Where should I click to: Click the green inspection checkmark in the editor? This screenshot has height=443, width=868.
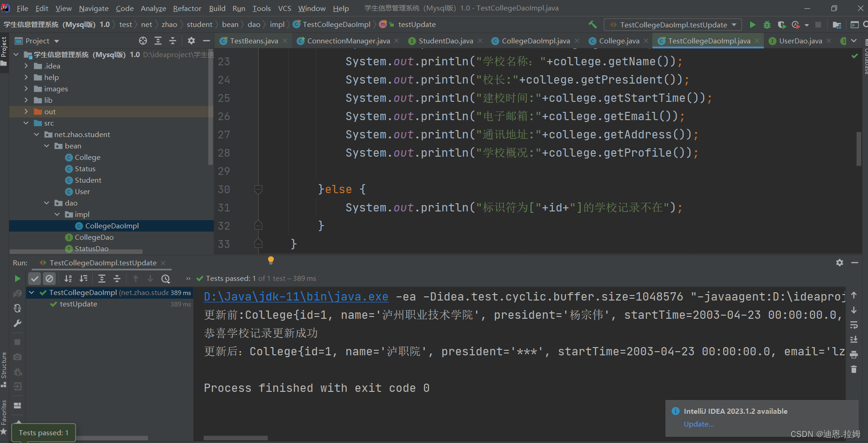[x=854, y=56]
